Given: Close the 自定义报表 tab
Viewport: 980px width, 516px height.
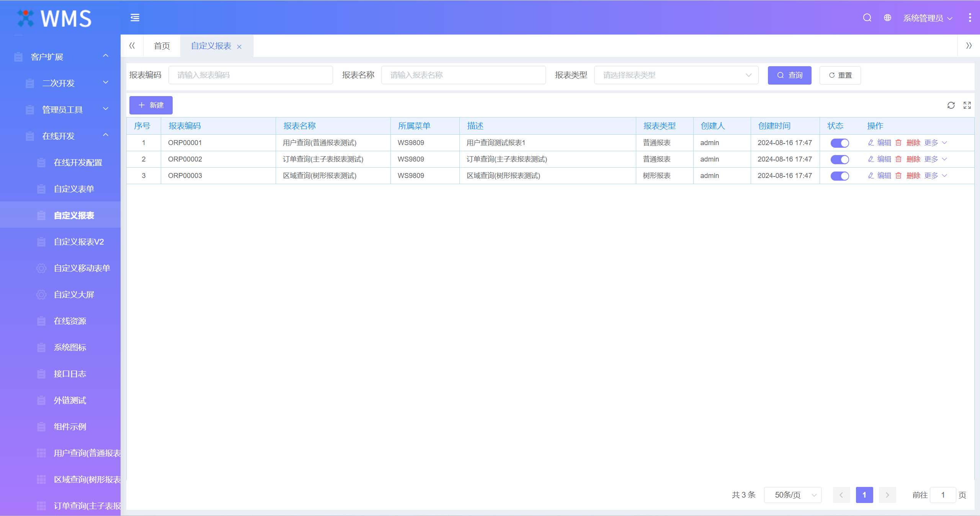Looking at the screenshot, I should coord(239,47).
